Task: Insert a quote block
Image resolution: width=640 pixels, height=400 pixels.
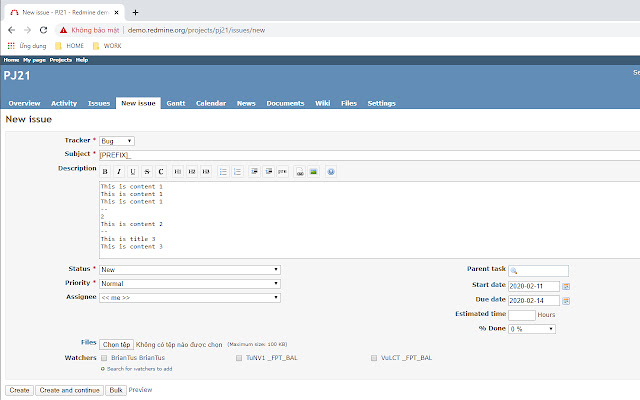Action: tap(254, 172)
